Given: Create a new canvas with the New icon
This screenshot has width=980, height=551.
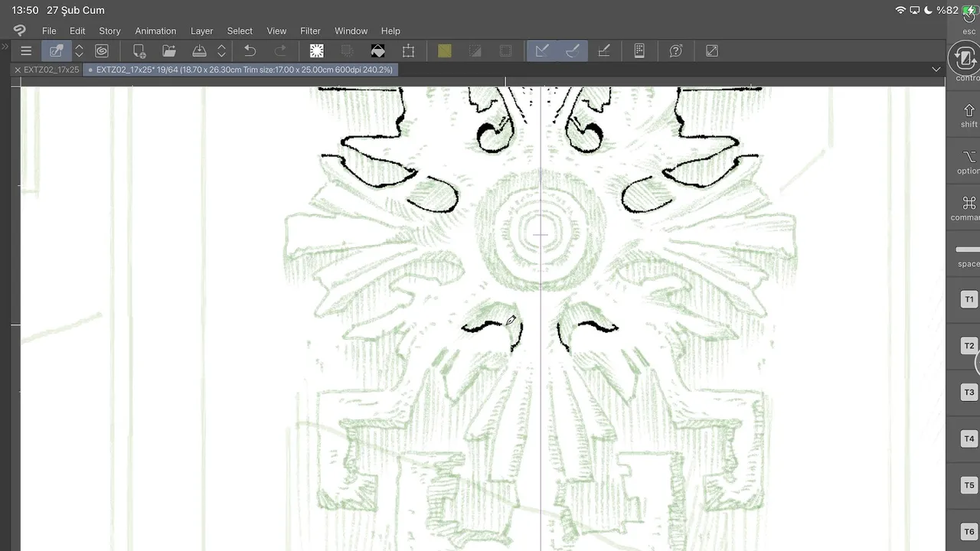Looking at the screenshot, I should (x=139, y=51).
